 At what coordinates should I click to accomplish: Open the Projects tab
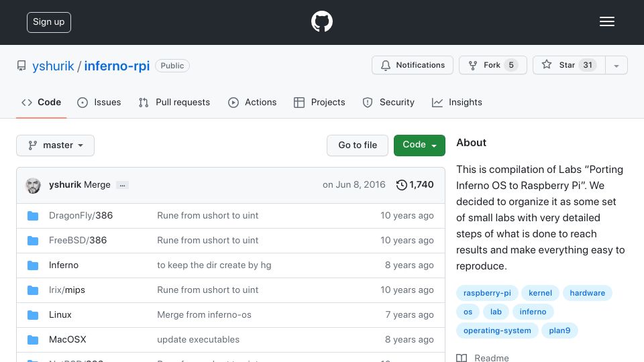[319, 102]
